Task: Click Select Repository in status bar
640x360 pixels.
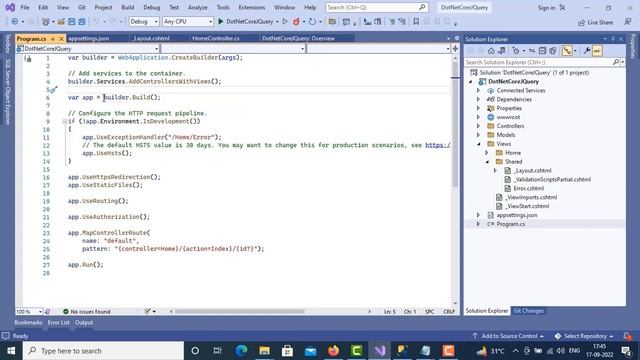Action: (x=584, y=336)
